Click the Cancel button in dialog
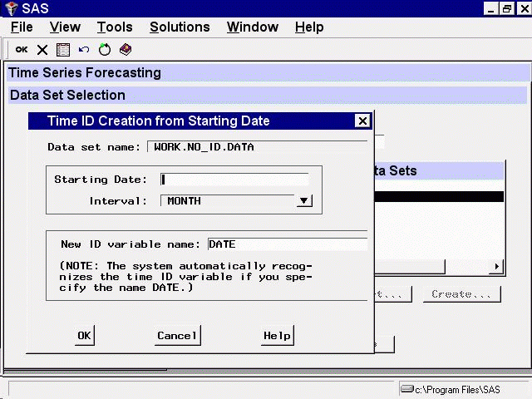This screenshot has width=532, height=399. pyautogui.click(x=177, y=336)
